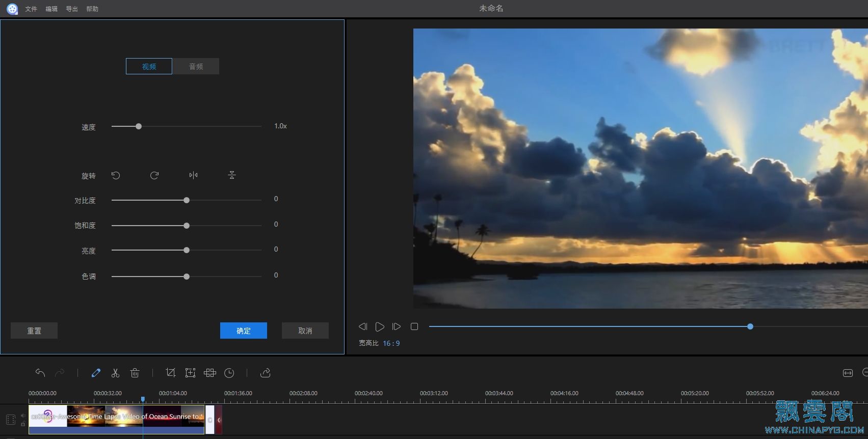
Task: Click the 对比度 contrast slider handle
Action: (187, 200)
